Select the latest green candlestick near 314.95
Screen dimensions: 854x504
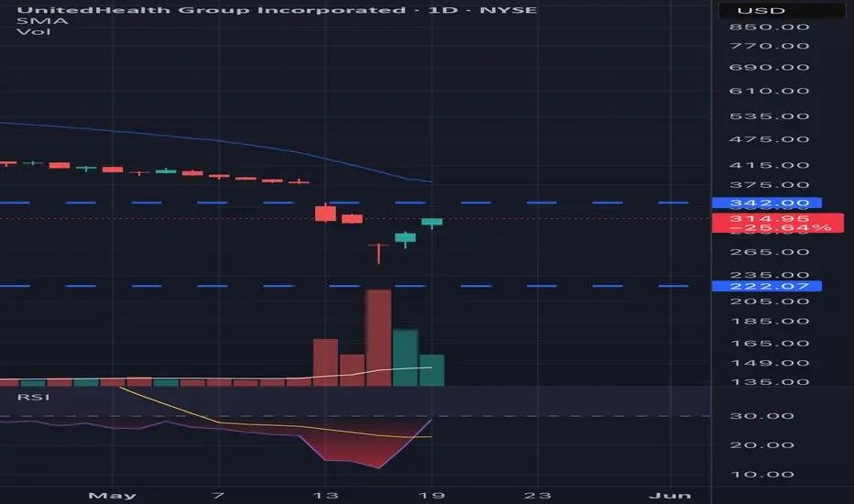pyautogui.click(x=432, y=222)
